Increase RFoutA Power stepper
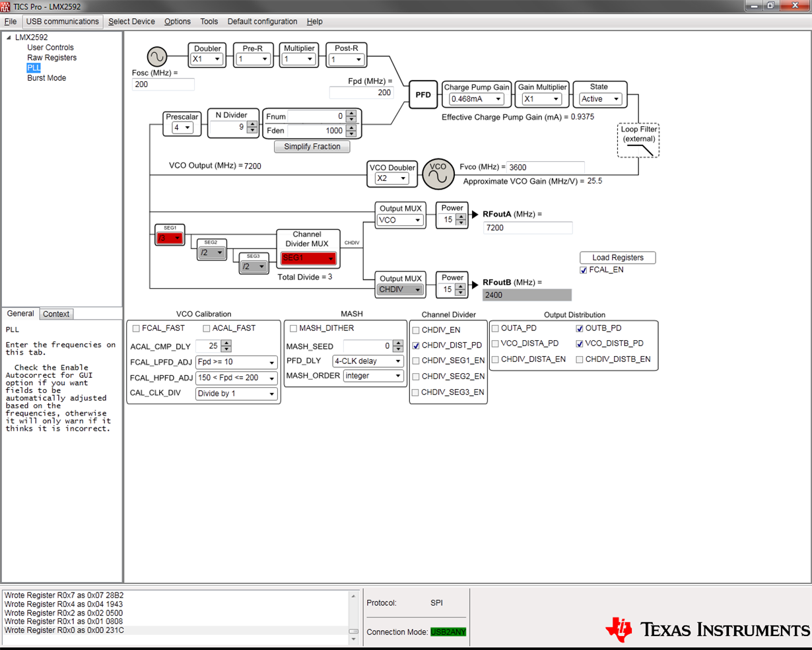This screenshot has height=650, width=812. pyautogui.click(x=461, y=217)
